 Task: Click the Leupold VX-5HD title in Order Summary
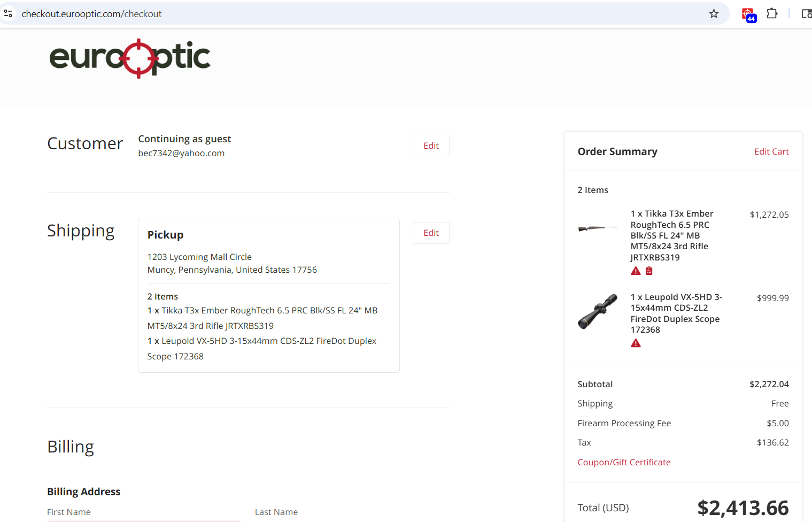676,313
